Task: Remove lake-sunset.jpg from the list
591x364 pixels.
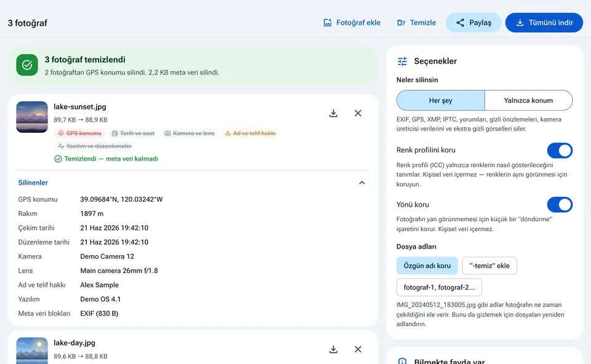Action: [x=358, y=113]
